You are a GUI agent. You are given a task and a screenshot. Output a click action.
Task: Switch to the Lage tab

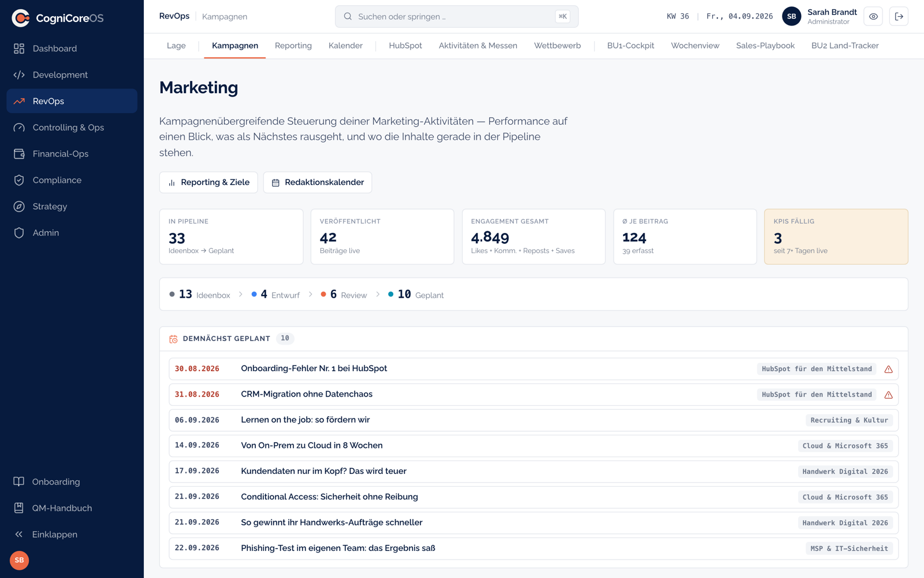[176, 46]
